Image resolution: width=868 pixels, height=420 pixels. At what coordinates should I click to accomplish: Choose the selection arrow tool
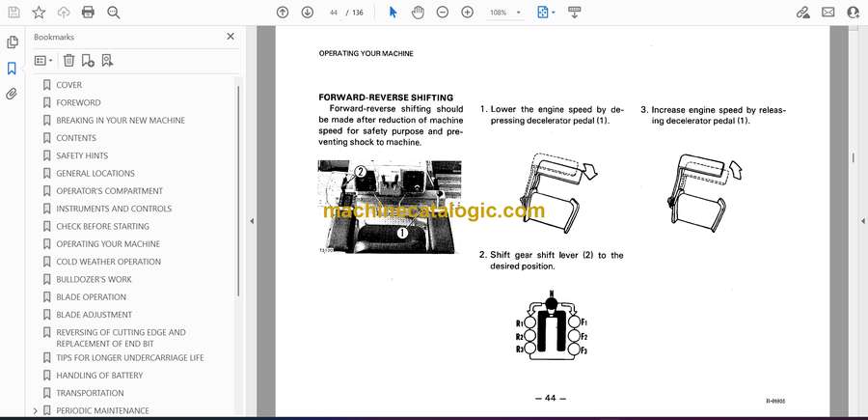tap(393, 13)
